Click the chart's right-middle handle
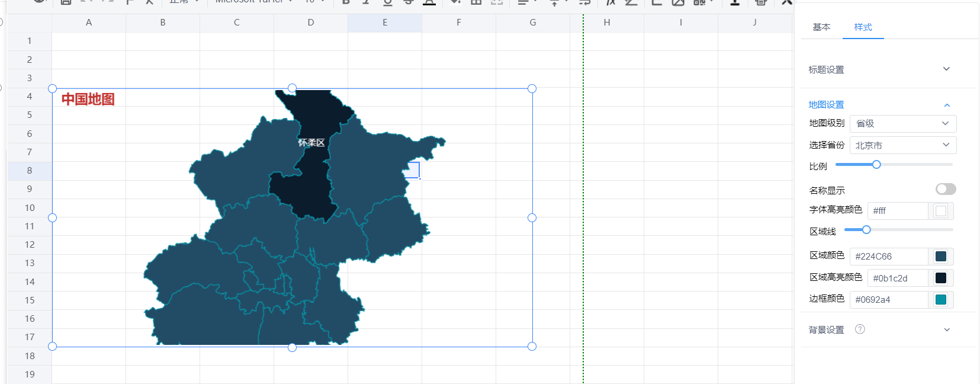This screenshot has width=980, height=384. (x=532, y=217)
